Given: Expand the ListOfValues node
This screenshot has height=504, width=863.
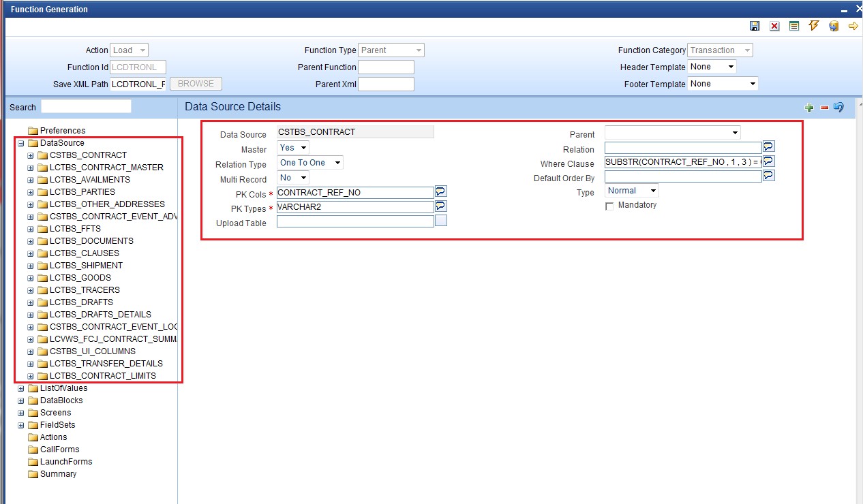Looking at the screenshot, I should (21, 388).
